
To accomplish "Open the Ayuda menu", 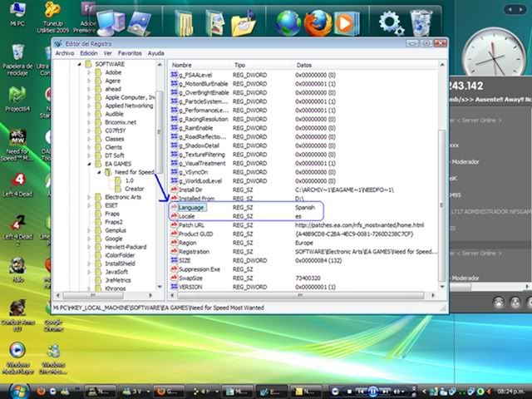I will (x=155, y=53).
